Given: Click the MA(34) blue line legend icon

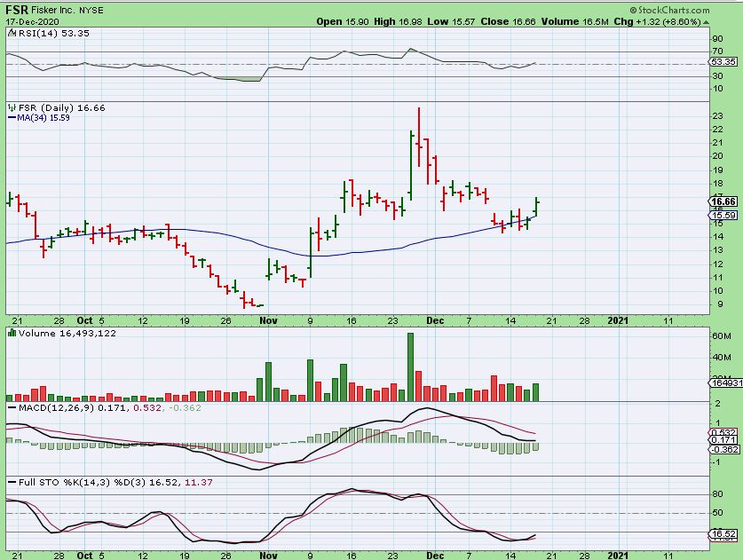Looking at the screenshot, I should coord(10,116).
